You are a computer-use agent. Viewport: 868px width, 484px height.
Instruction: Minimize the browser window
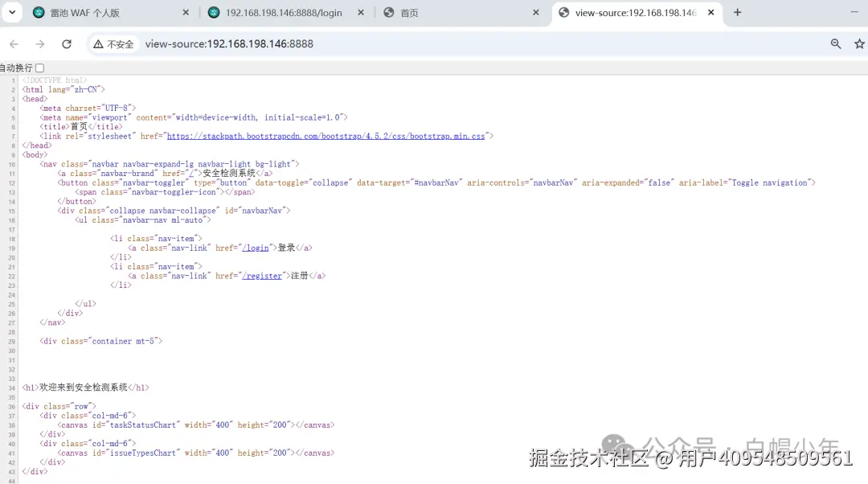coord(854,12)
